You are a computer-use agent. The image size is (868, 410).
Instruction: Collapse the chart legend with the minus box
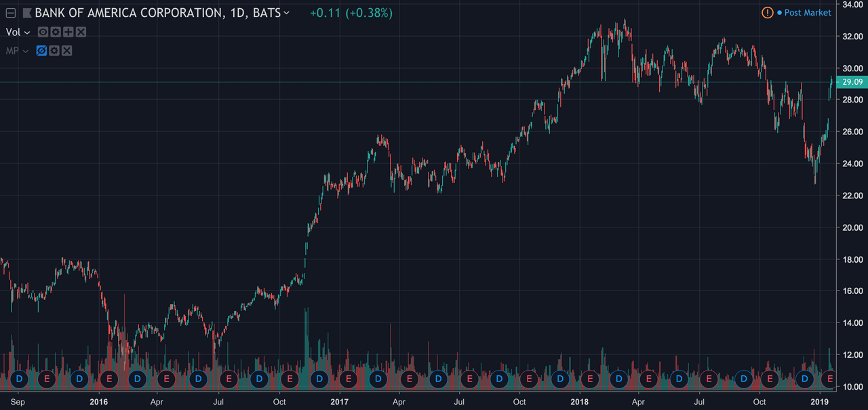pos(10,12)
